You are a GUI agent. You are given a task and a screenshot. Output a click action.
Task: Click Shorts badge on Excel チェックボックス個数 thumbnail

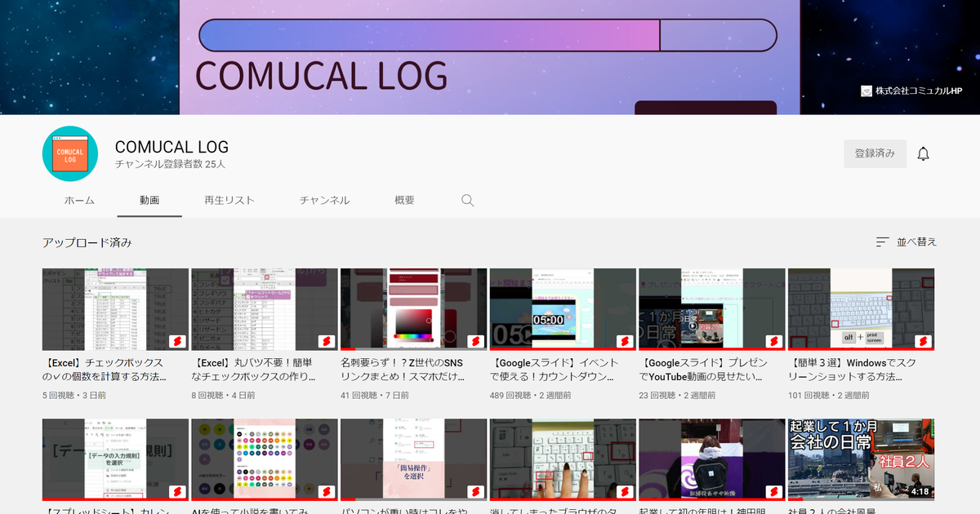coord(177,341)
